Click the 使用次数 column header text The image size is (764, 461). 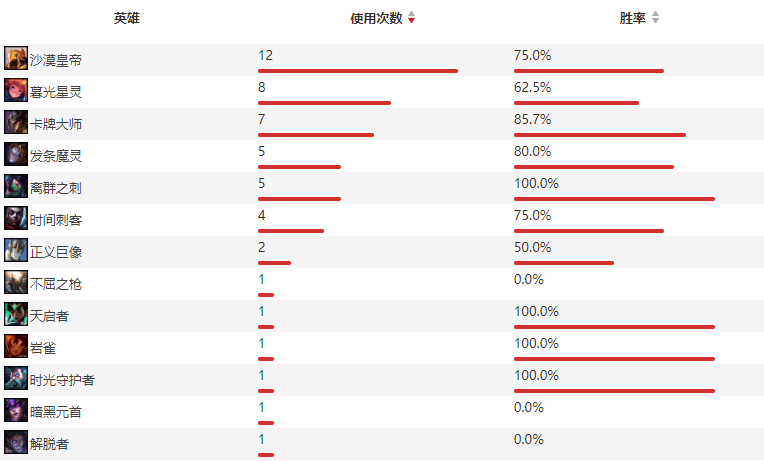point(376,18)
